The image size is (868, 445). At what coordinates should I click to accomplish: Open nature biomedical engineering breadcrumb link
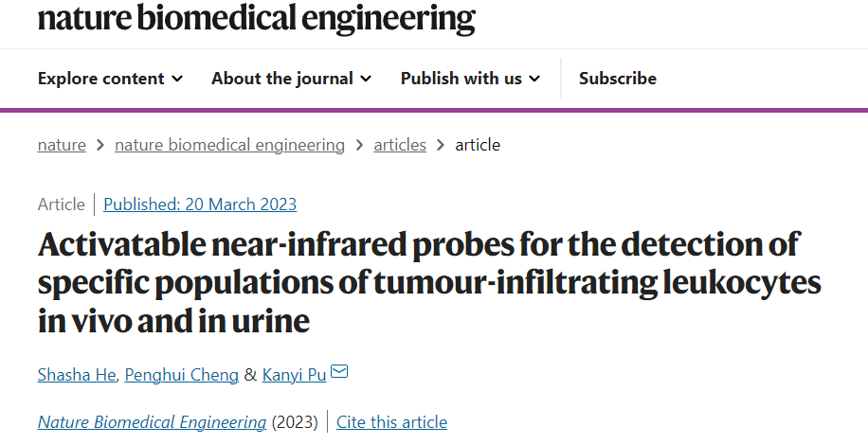point(229,145)
